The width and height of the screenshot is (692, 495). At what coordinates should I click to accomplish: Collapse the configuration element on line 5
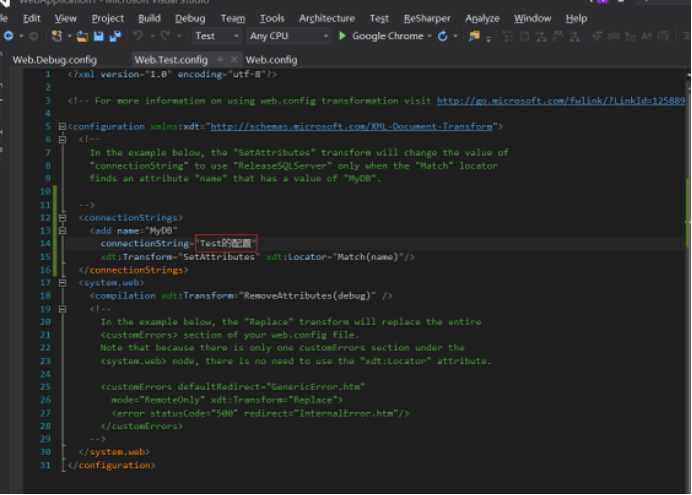(x=62, y=127)
